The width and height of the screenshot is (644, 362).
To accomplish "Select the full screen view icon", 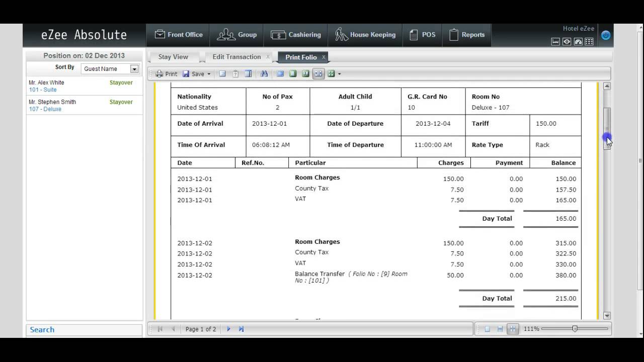I will (x=280, y=74).
